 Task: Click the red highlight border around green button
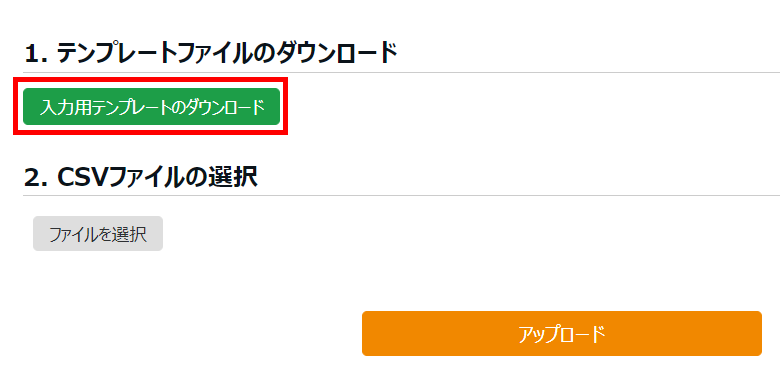click(x=151, y=79)
